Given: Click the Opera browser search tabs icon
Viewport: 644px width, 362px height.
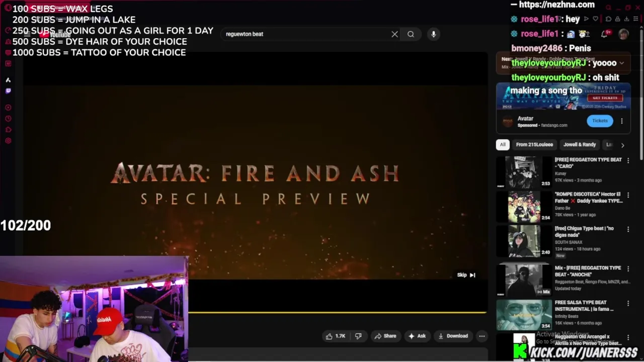Looking at the screenshot, I should [x=609, y=8].
